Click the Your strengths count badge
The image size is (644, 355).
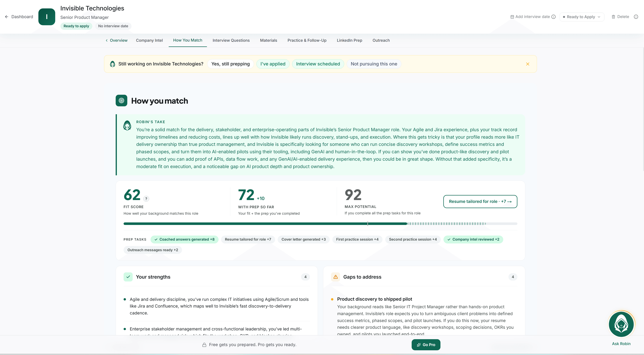point(305,277)
